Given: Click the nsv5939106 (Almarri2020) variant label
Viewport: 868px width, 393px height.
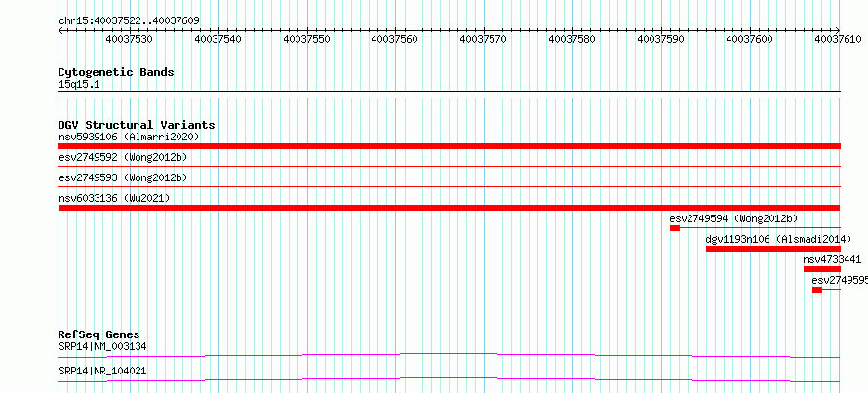Looking at the screenshot, I should pyautogui.click(x=129, y=137).
